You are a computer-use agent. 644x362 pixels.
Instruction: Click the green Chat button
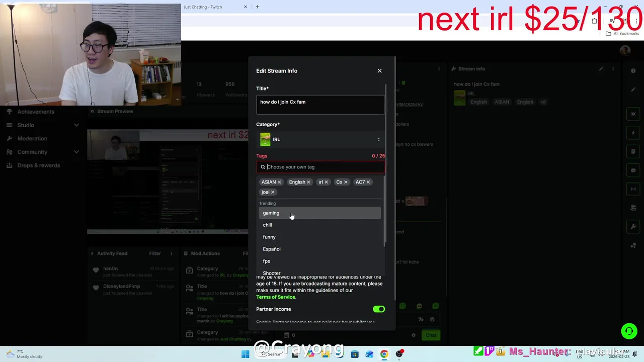[431, 335]
